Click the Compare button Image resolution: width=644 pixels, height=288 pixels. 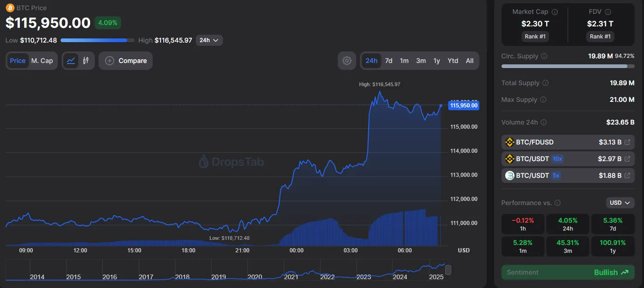click(125, 61)
